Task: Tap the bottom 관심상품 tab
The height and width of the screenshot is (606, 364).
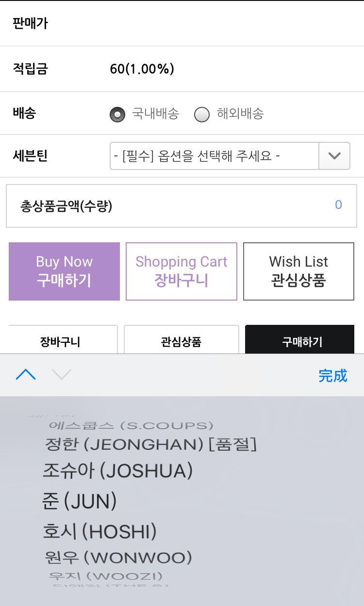Action: pos(181,341)
